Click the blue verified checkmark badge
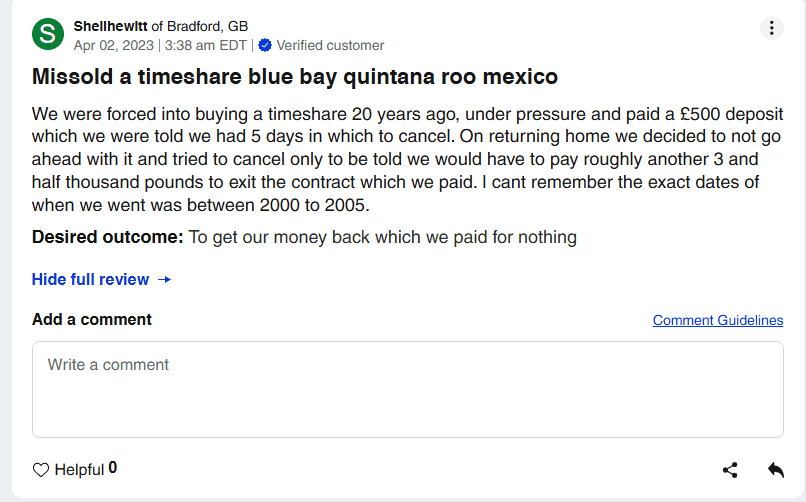 (265, 45)
